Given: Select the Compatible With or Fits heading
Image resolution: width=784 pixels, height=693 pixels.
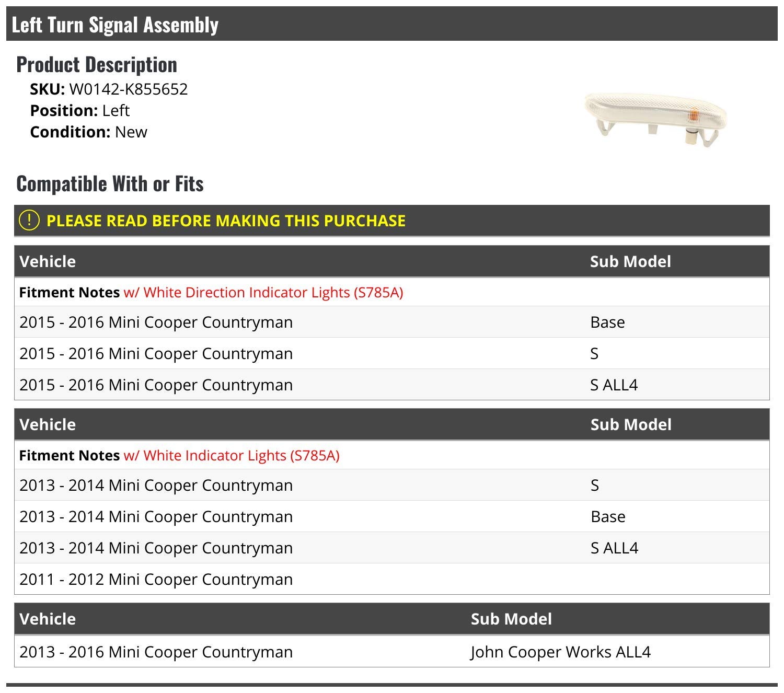Looking at the screenshot, I should click(x=110, y=184).
